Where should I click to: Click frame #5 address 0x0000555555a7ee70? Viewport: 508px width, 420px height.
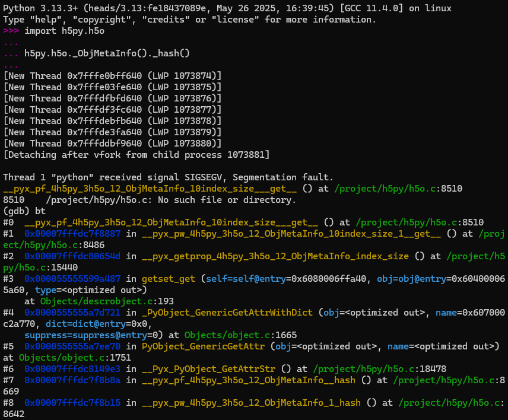[72, 346]
